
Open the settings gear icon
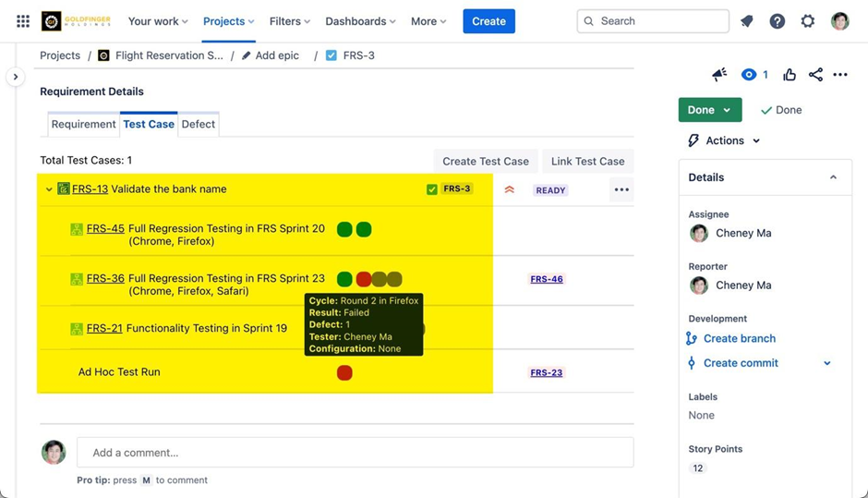click(x=808, y=21)
